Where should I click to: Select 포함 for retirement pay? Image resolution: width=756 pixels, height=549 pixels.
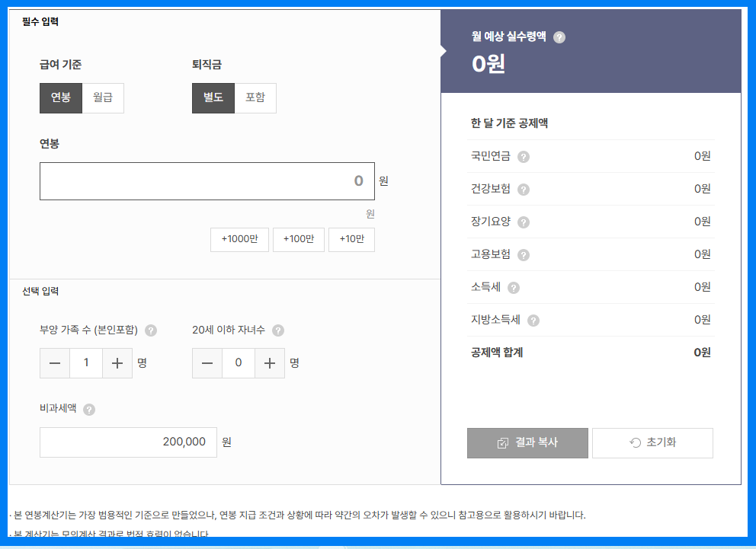point(256,97)
